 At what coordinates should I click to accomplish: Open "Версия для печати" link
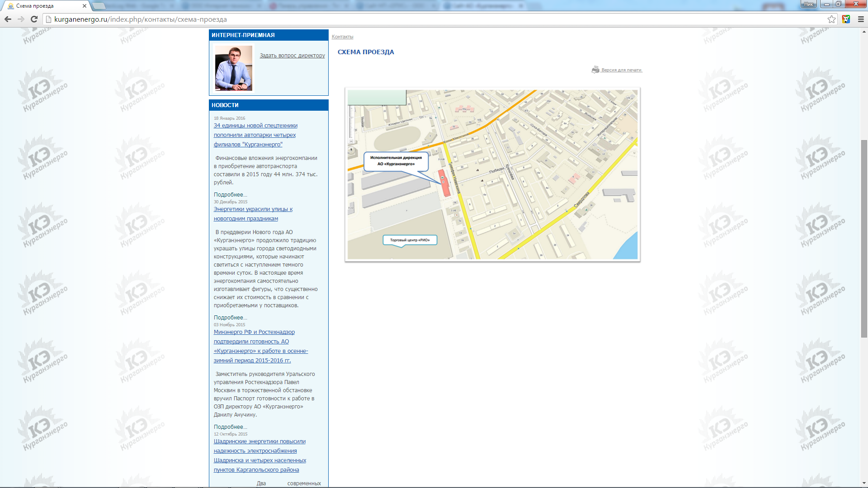(621, 70)
